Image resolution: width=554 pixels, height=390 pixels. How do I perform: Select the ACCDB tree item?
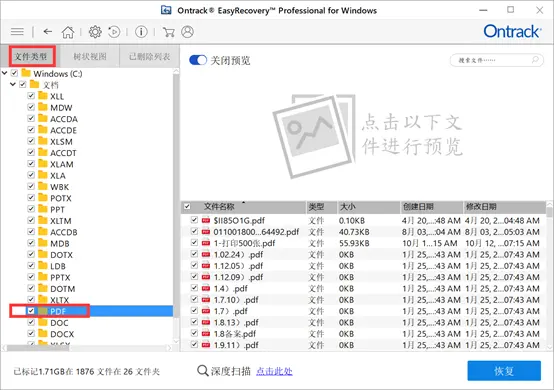[64, 232]
